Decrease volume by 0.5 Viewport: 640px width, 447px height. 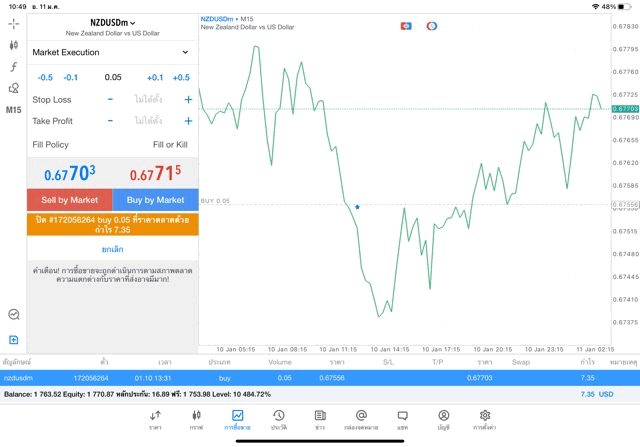click(x=45, y=78)
